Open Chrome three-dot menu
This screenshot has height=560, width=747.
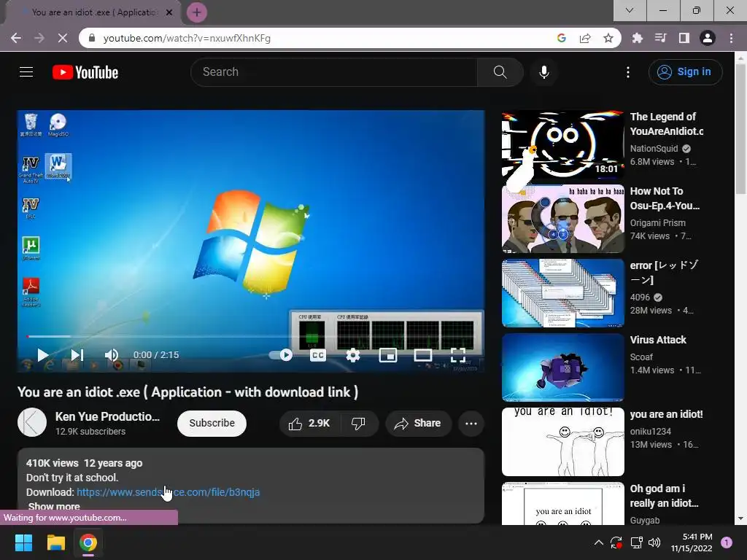(731, 38)
